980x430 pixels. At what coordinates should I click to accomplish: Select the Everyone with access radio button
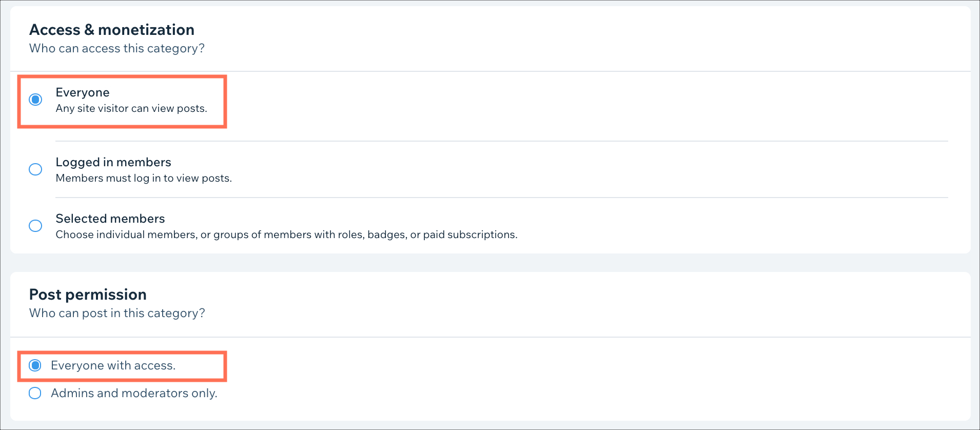[35, 365]
